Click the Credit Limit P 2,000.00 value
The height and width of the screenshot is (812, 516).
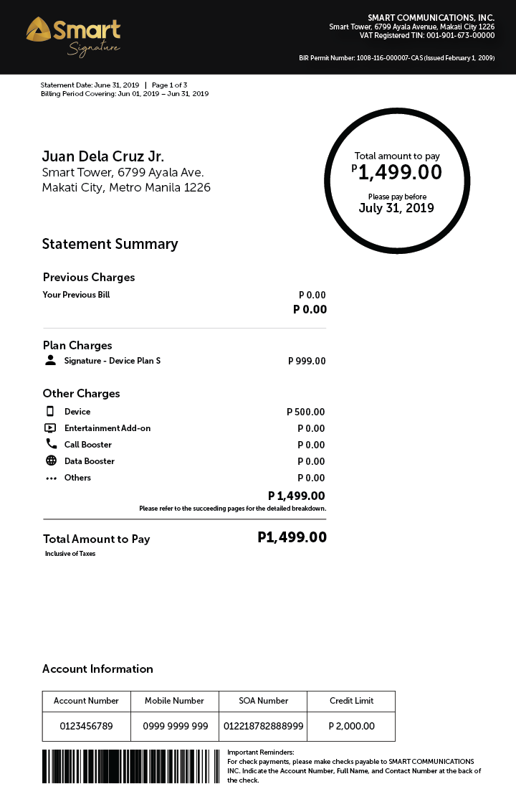[351, 726]
